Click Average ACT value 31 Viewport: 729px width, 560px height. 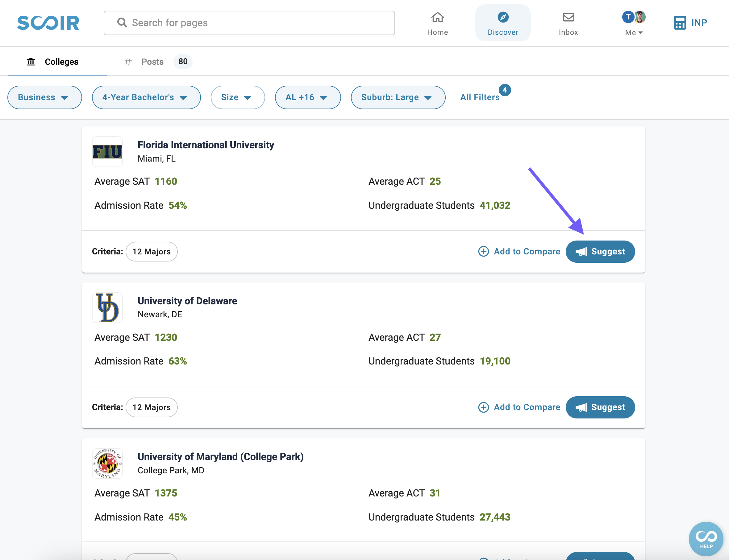(x=435, y=493)
